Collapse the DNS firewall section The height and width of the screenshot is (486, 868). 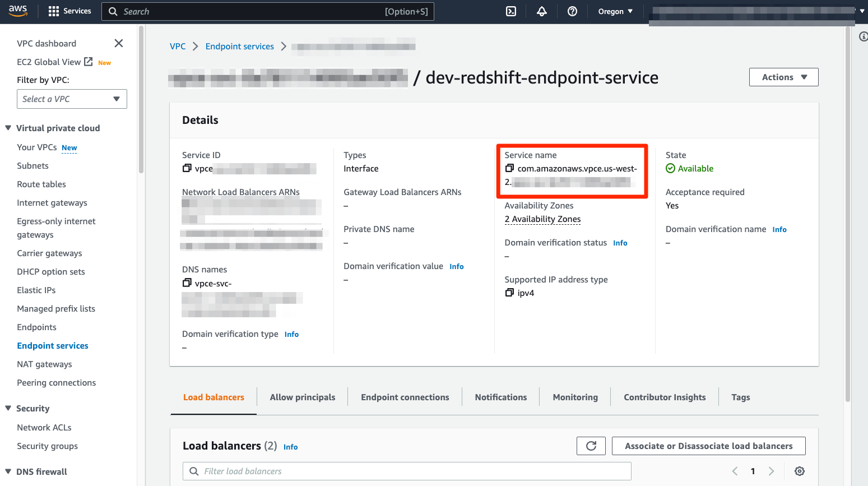[8, 471]
